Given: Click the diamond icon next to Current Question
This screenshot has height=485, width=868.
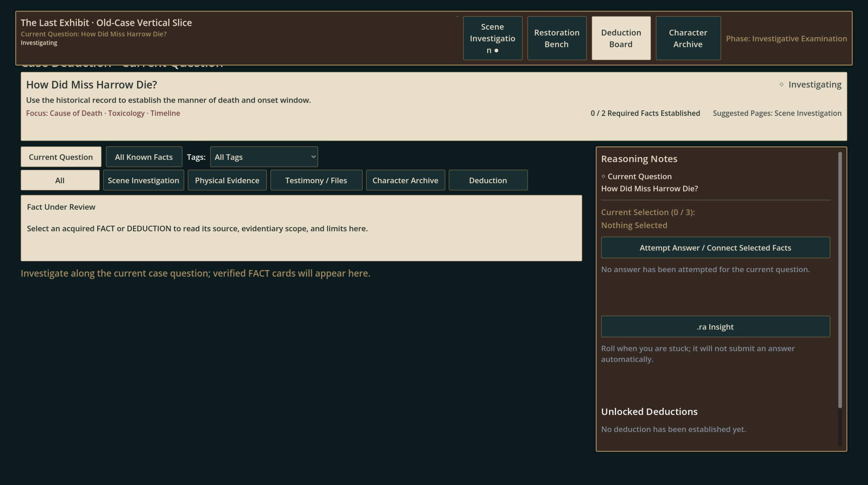Looking at the screenshot, I should [603, 176].
